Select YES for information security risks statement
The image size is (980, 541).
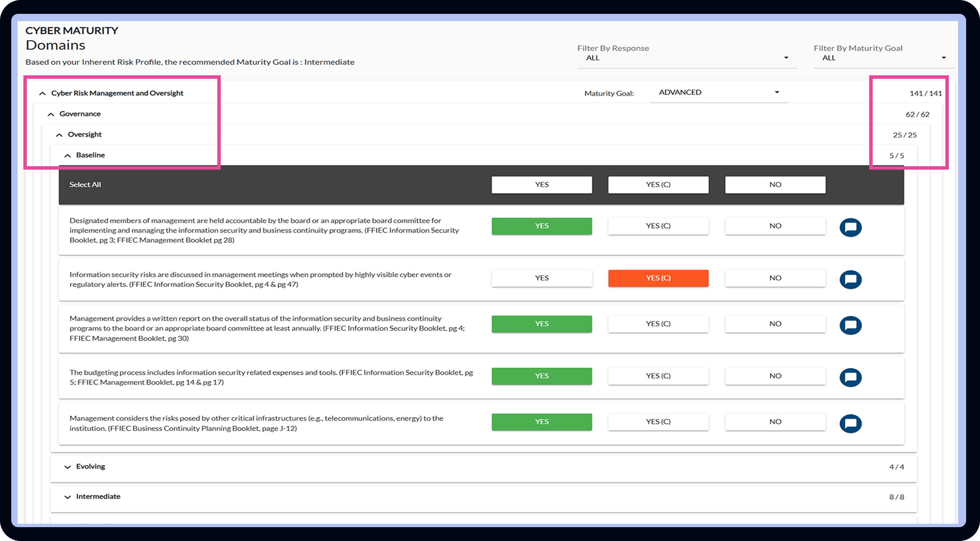[542, 278]
